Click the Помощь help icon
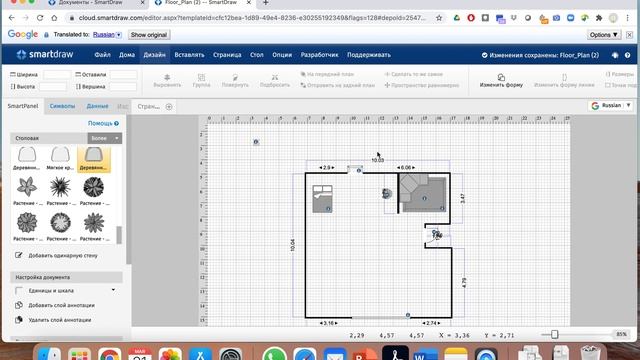640x360 pixels. [117, 123]
